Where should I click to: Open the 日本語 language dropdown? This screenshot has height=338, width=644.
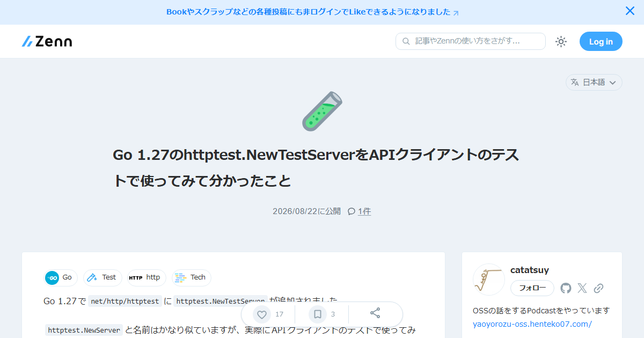[x=594, y=82]
